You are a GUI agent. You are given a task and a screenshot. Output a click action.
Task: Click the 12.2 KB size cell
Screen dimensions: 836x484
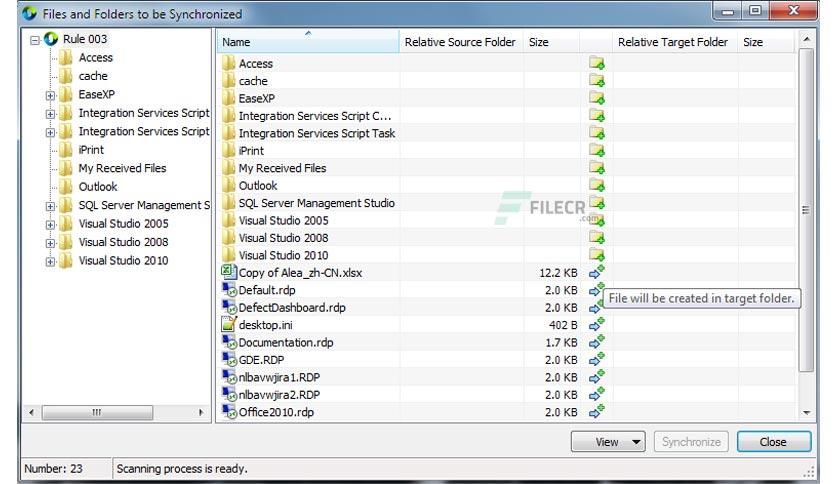click(558, 273)
